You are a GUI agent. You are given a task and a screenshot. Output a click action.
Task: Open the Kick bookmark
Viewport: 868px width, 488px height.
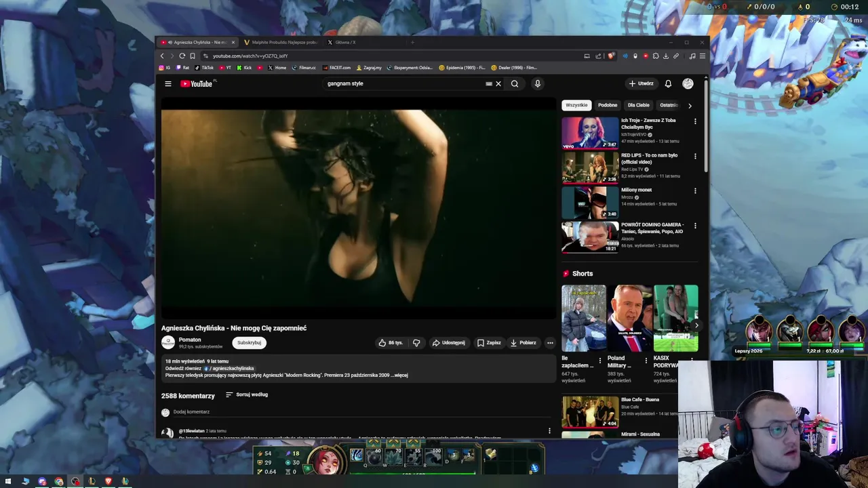[x=244, y=68]
